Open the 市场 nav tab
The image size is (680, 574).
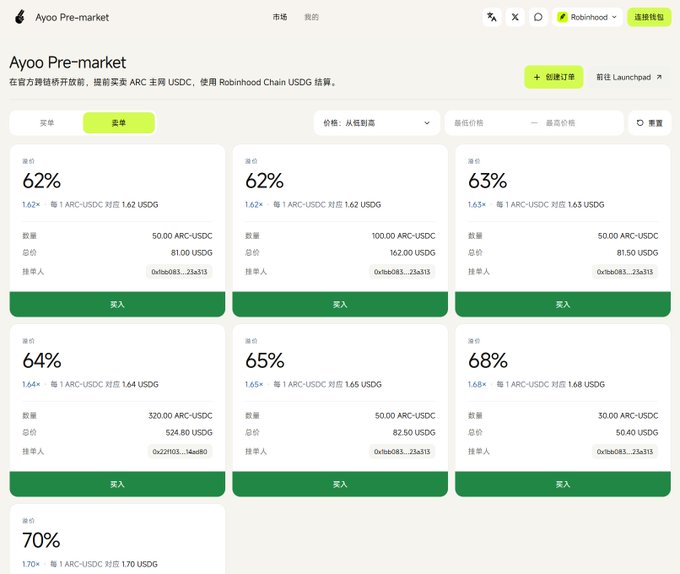pos(280,17)
